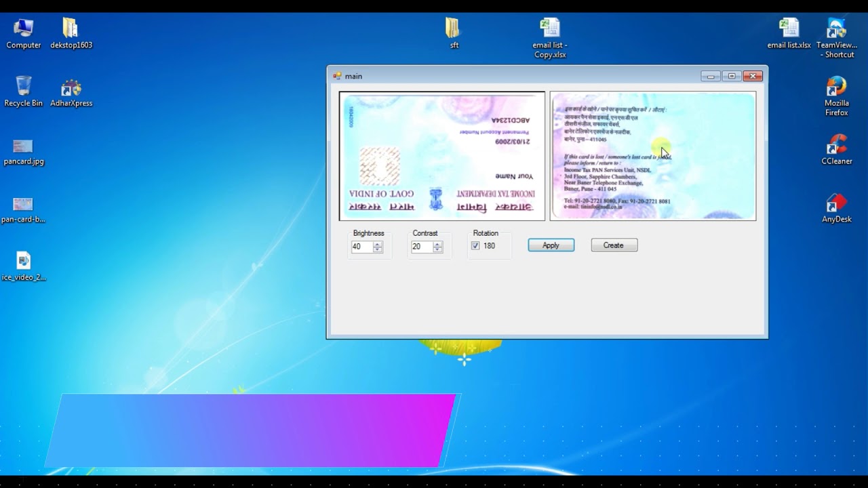The width and height of the screenshot is (868, 488).
Task: Minimize the main window
Action: (x=710, y=76)
